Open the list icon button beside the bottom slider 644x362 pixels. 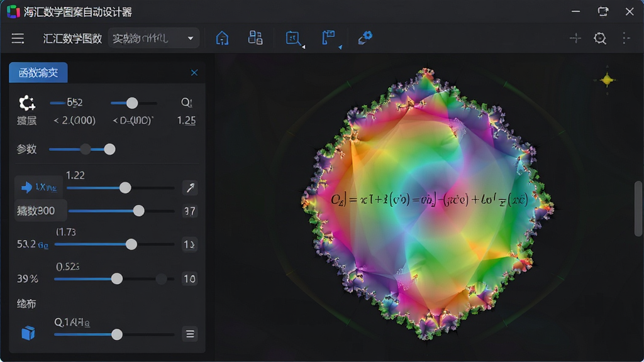click(x=190, y=334)
